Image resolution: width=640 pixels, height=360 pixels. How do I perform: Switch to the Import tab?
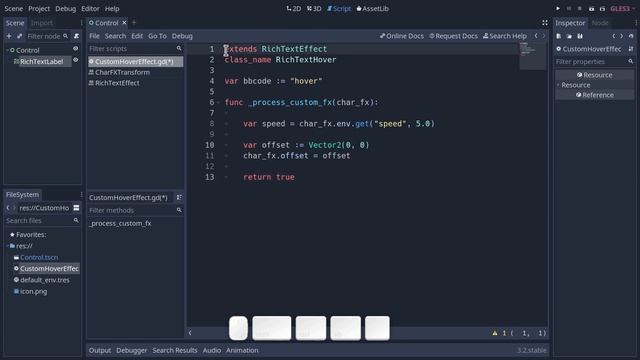42,23
